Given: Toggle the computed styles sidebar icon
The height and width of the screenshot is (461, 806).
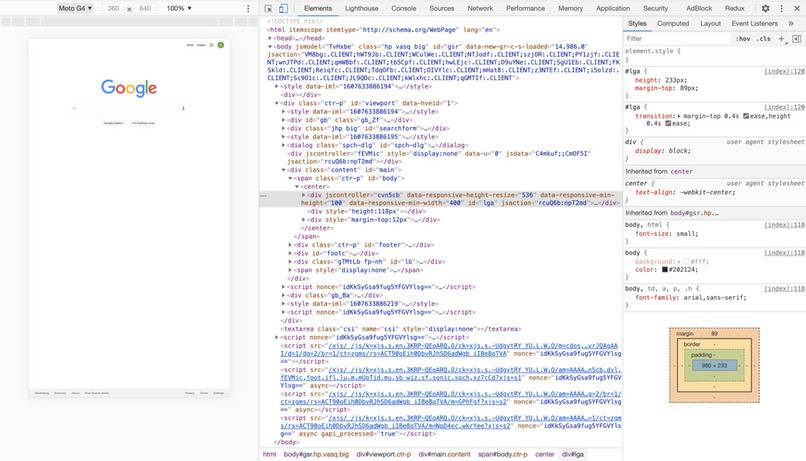Looking at the screenshot, I should click(x=797, y=39).
